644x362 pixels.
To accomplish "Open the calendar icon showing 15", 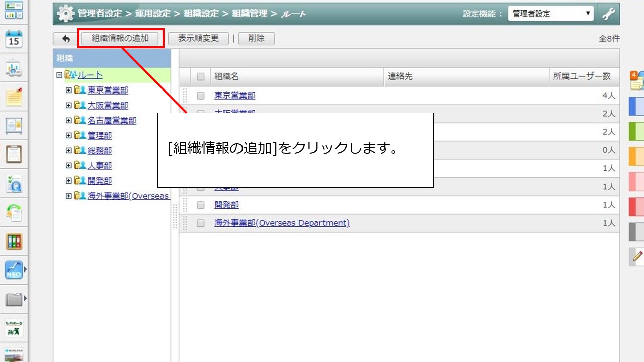I will click(x=14, y=38).
